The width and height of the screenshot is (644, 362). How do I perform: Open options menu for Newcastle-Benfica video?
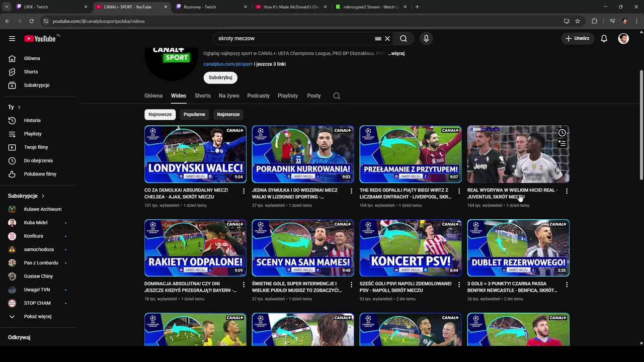567,285
